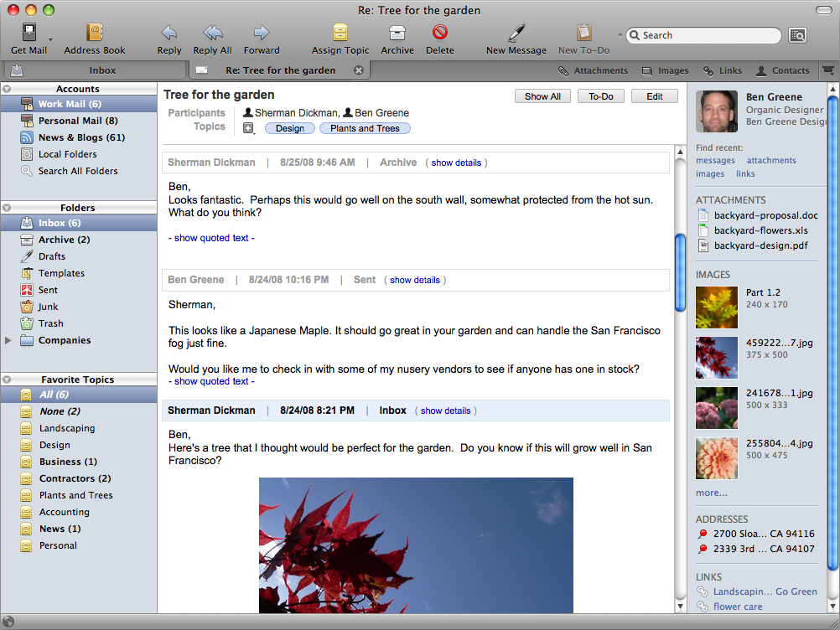The height and width of the screenshot is (630, 840).
Task: Open the News & Blogs (61) feed icon
Action: [27, 137]
